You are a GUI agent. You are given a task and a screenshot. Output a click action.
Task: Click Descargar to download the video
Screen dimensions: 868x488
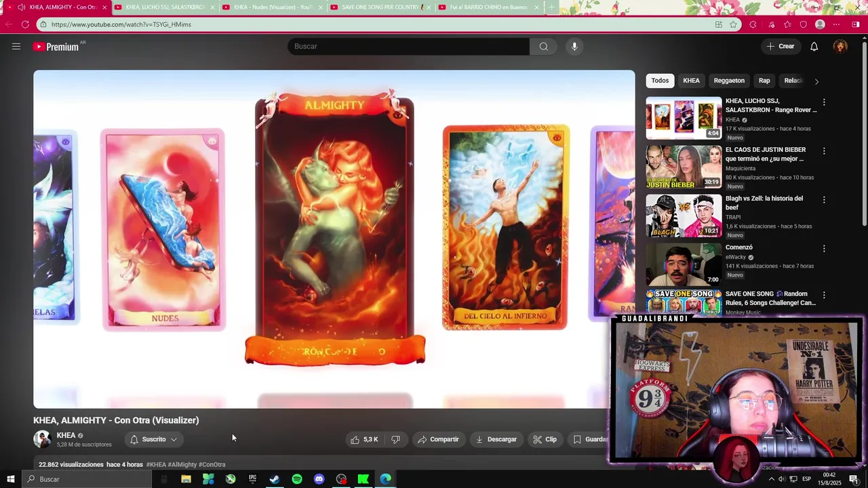496,439
